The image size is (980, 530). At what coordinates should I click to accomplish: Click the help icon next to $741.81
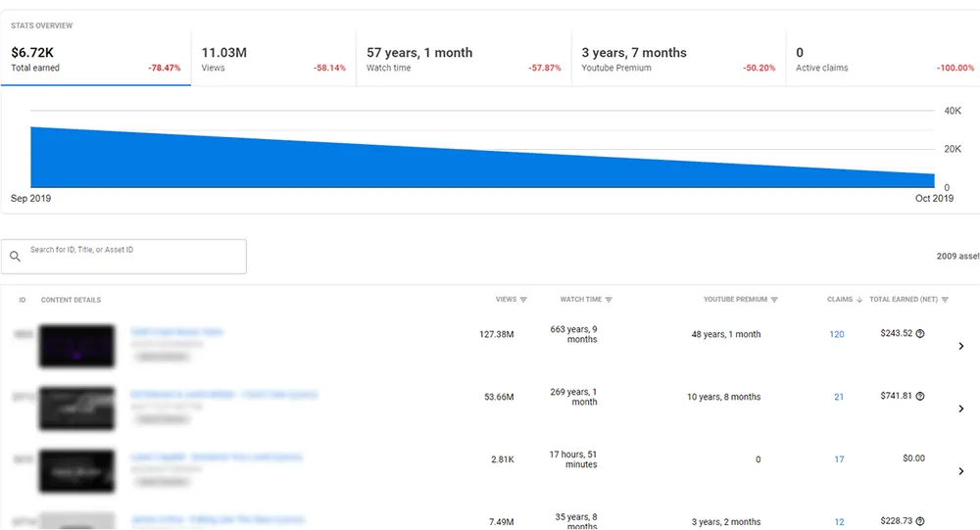click(920, 396)
